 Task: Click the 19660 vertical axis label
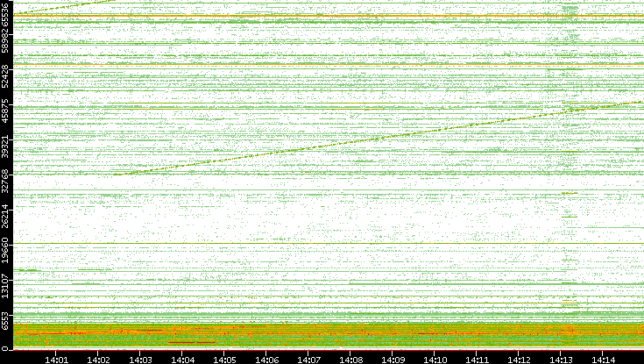point(6,253)
